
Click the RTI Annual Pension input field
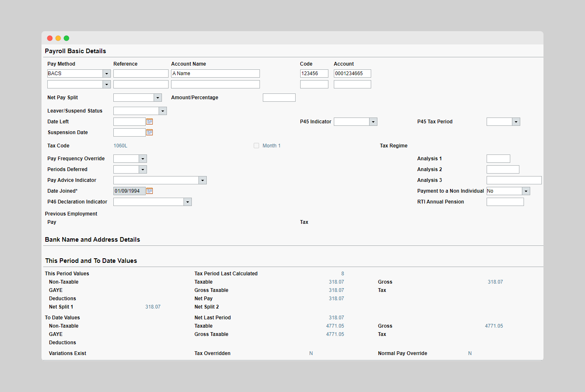pyautogui.click(x=505, y=201)
